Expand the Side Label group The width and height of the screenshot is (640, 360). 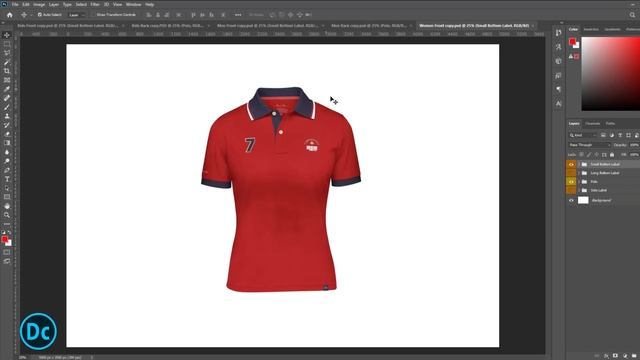point(579,190)
